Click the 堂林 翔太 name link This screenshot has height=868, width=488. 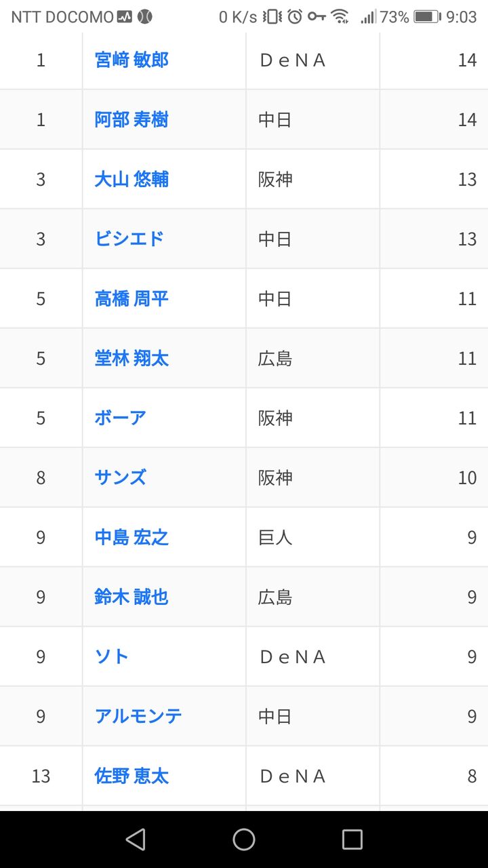(131, 358)
